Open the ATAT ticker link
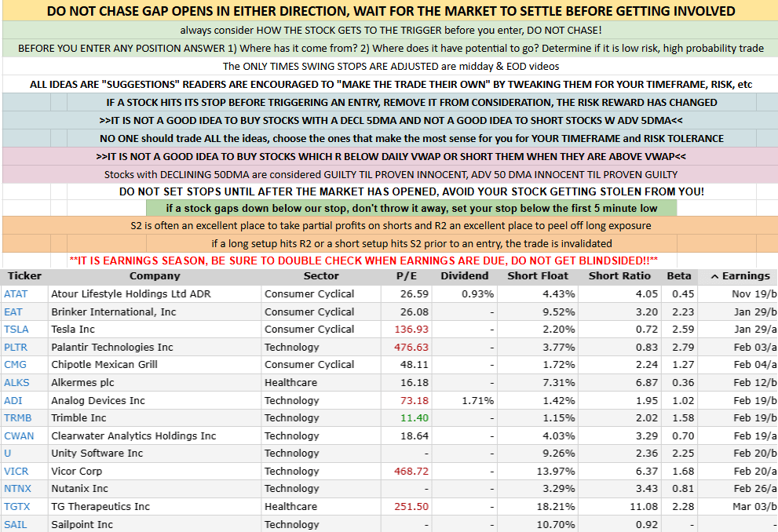The height and width of the screenshot is (532, 778). (16, 294)
